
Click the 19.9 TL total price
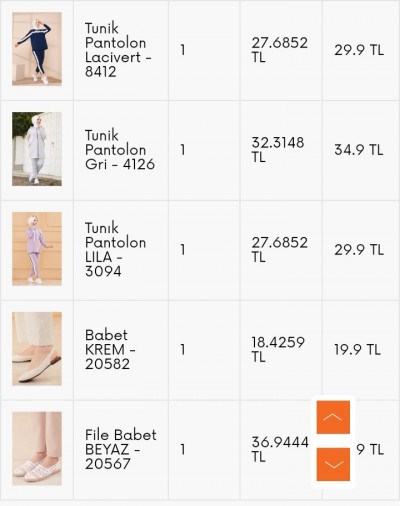(357, 350)
